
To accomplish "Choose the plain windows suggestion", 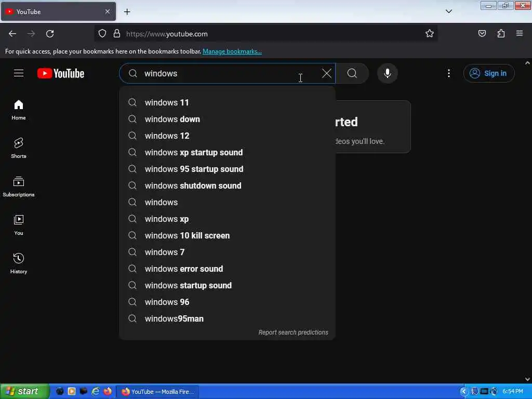I will [x=227, y=202].
